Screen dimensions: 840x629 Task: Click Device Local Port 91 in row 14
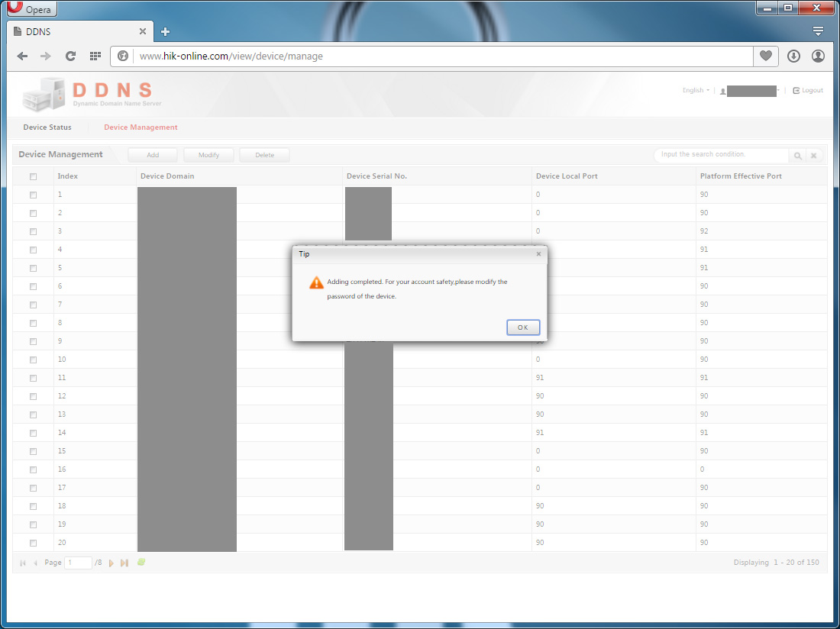click(540, 433)
